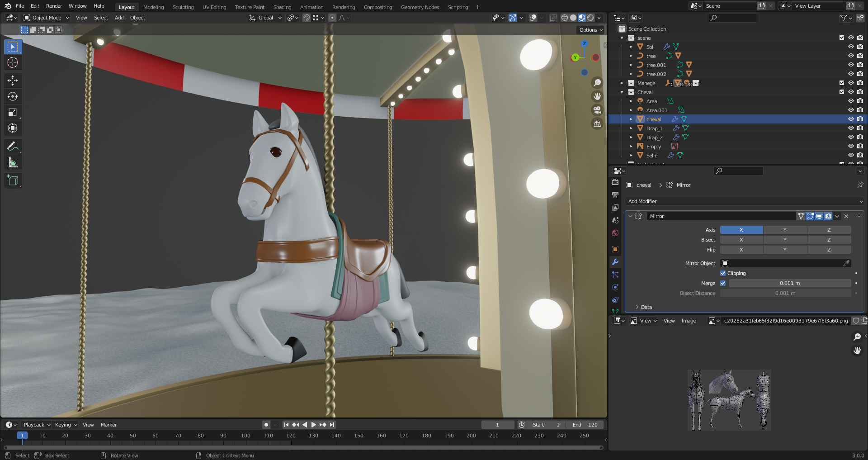Switch to orthographic grid view icon

click(597, 123)
